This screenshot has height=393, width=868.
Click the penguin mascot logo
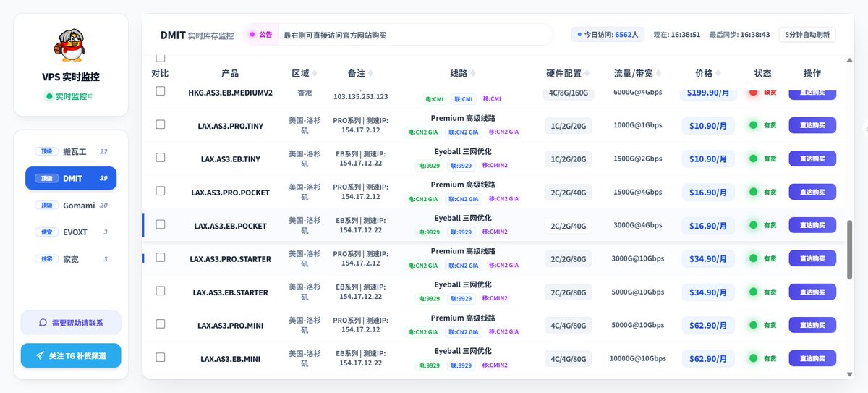coord(71,46)
